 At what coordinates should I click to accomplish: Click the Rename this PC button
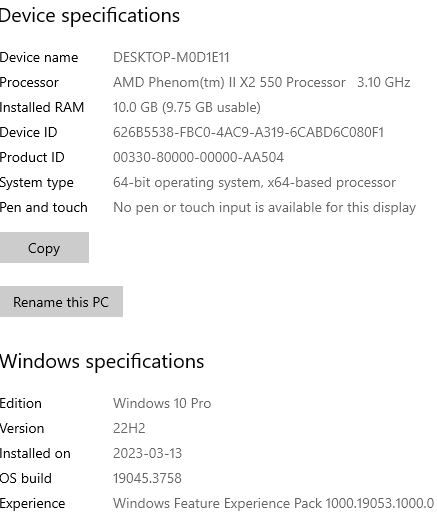click(x=61, y=302)
